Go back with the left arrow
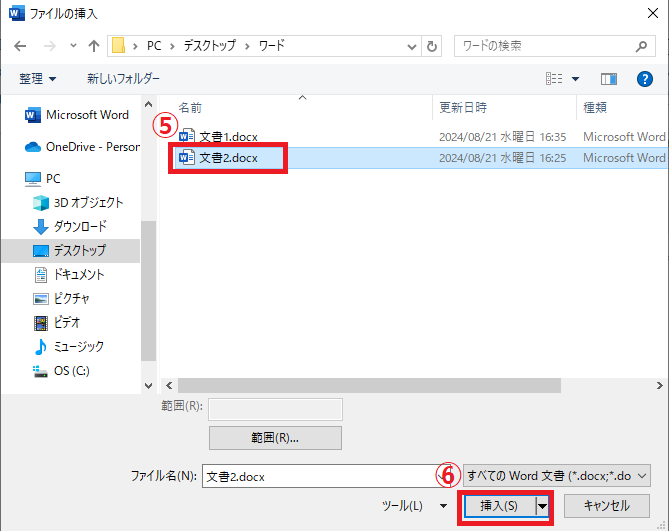The width and height of the screenshot is (669, 531). [20, 46]
